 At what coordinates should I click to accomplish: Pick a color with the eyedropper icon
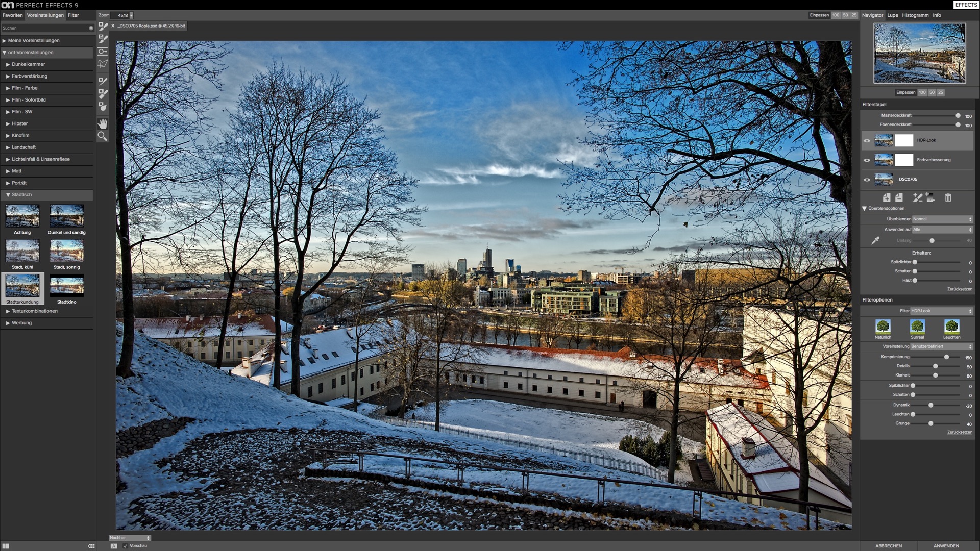pyautogui.click(x=875, y=240)
